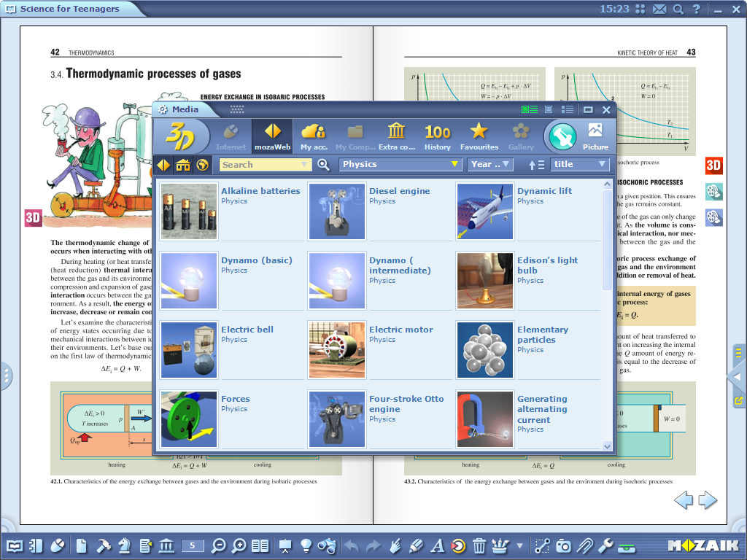Screen dimensions: 747x560
Task: Switch to Picture media type
Action: [x=595, y=135]
